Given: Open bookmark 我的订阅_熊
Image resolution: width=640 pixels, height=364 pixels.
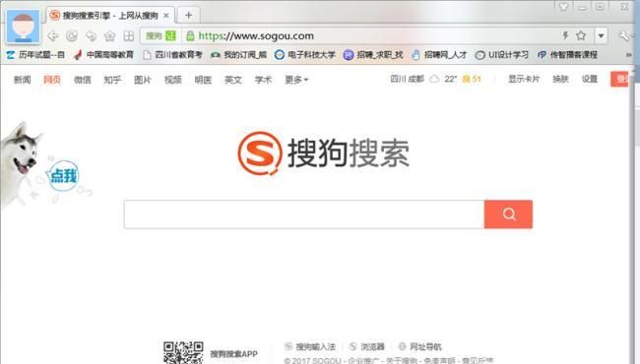Looking at the screenshot, I should 239,55.
